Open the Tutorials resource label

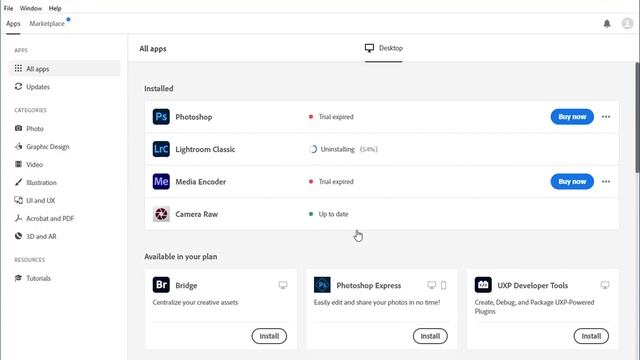click(x=38, y=278)
